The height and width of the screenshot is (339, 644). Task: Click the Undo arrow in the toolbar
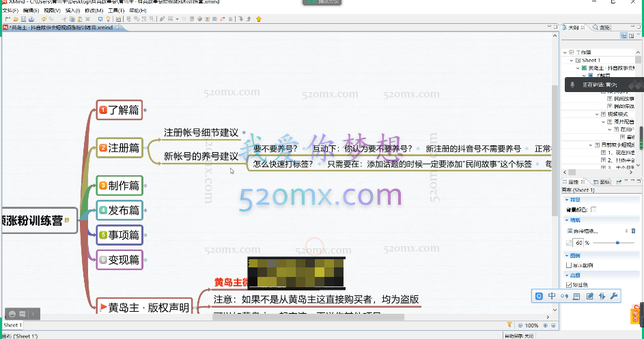pos(44,19)
